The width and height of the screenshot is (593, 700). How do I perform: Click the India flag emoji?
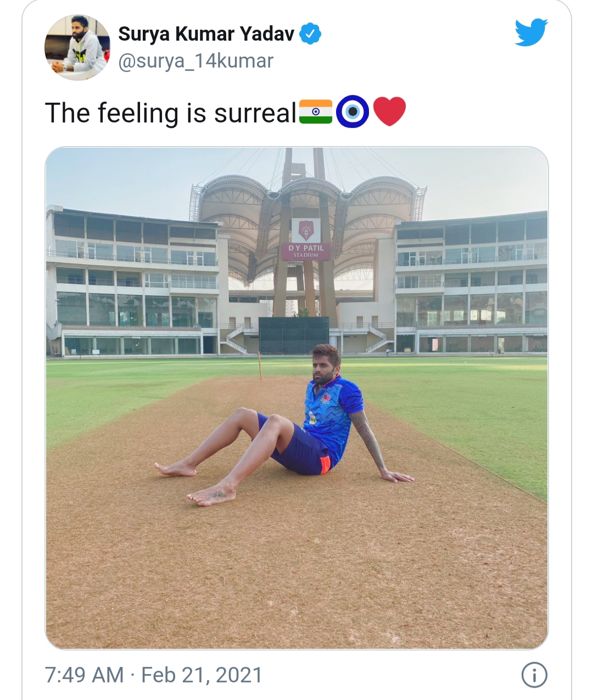[x=315, y=111]
